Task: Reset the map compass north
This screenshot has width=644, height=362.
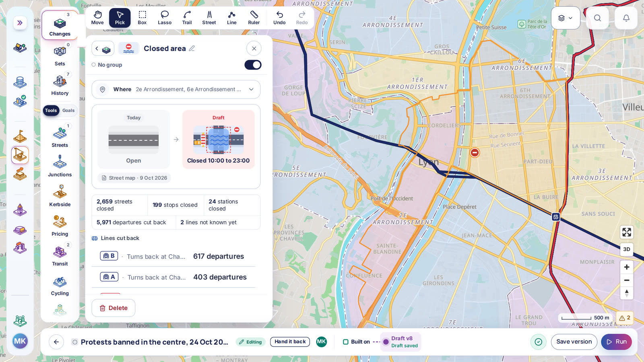Action: click(x=627, y=293)
